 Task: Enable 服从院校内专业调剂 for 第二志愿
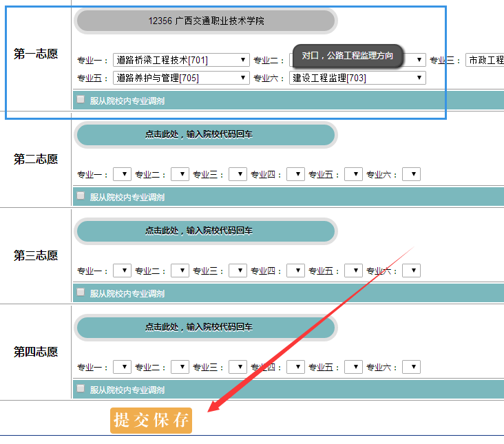(x=81, y=196)
